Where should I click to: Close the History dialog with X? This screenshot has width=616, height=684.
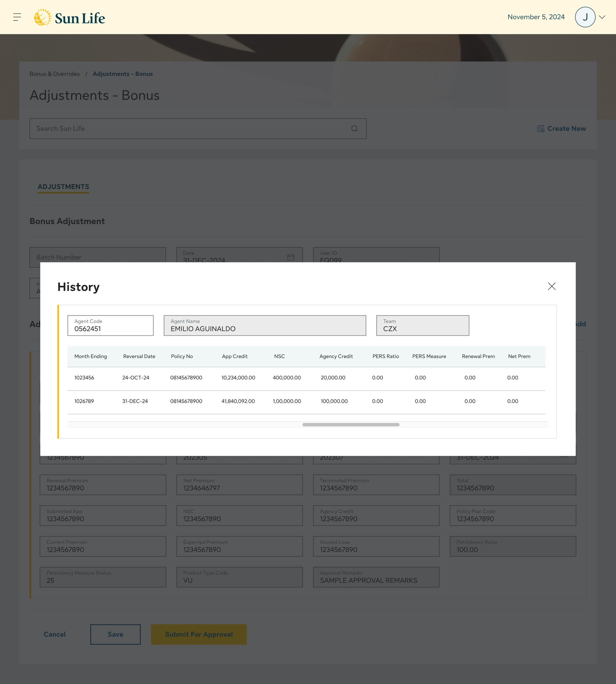[x=552, y=286]
